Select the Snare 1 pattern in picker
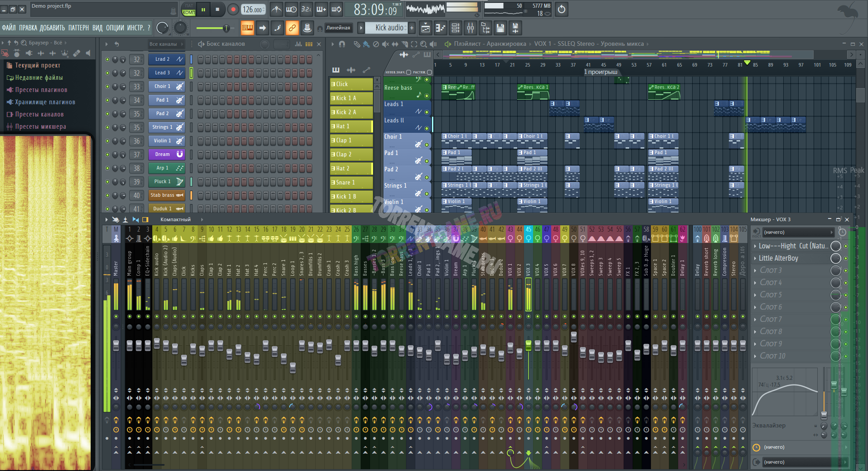The height and width of the screenshot is (471, 868). tap(351, 183)
